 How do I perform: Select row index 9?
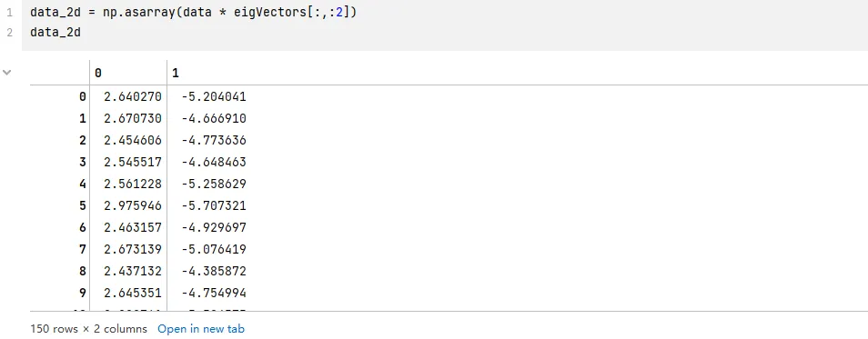83,293
